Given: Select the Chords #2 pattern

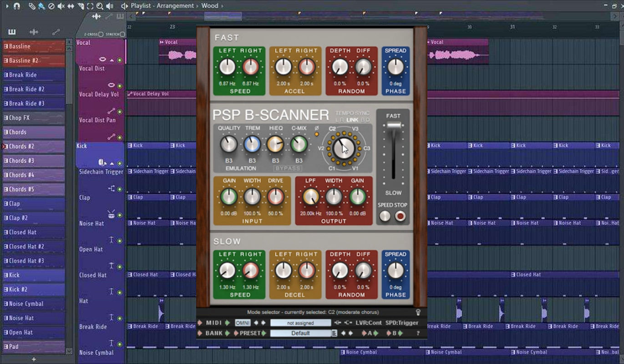Looking at the screenshot, I should tap(33, 147).
